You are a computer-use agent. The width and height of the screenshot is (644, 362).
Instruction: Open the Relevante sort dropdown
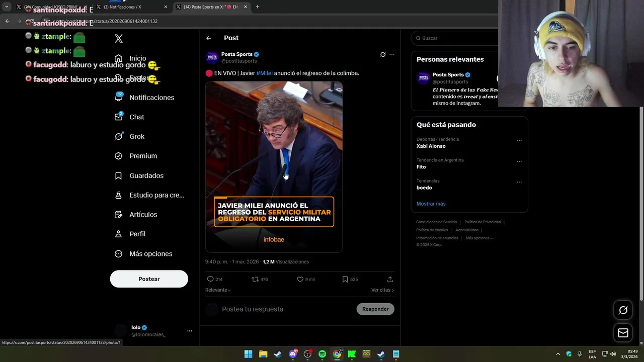218,290
